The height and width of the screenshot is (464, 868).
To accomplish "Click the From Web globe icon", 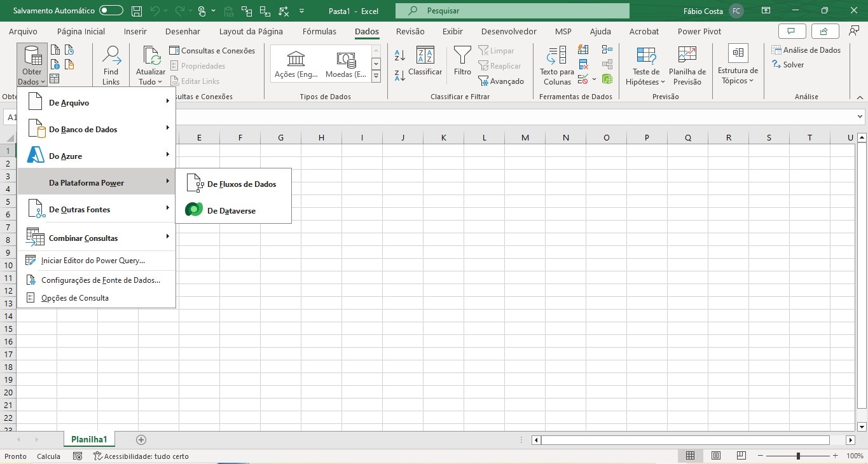I will coord(55,64).
